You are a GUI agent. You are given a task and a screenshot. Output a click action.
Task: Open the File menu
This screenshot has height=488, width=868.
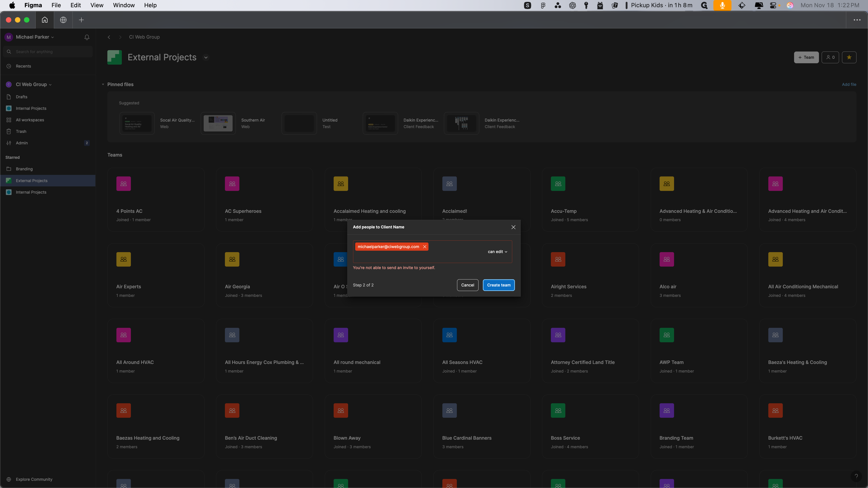click(x=56, y=5)
